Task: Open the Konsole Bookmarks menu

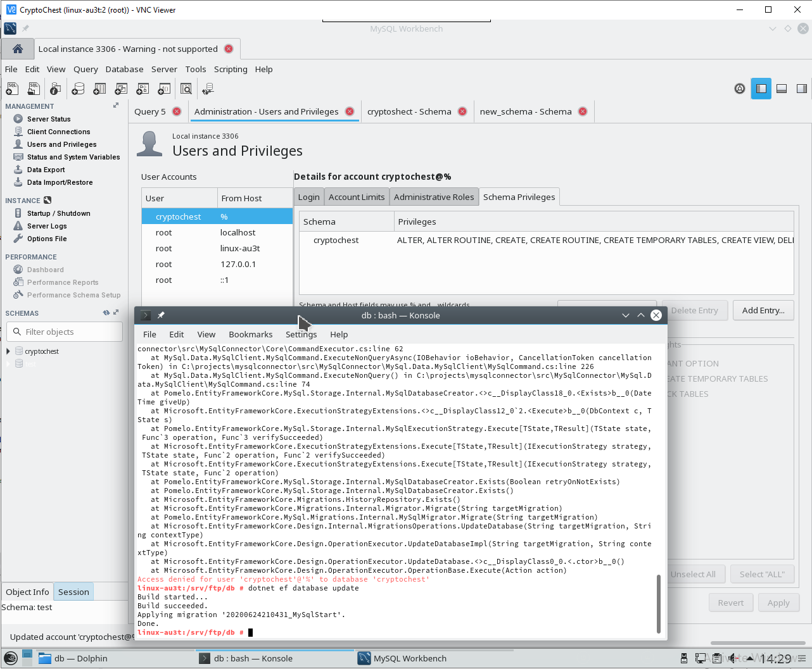Action: point(251,334)
